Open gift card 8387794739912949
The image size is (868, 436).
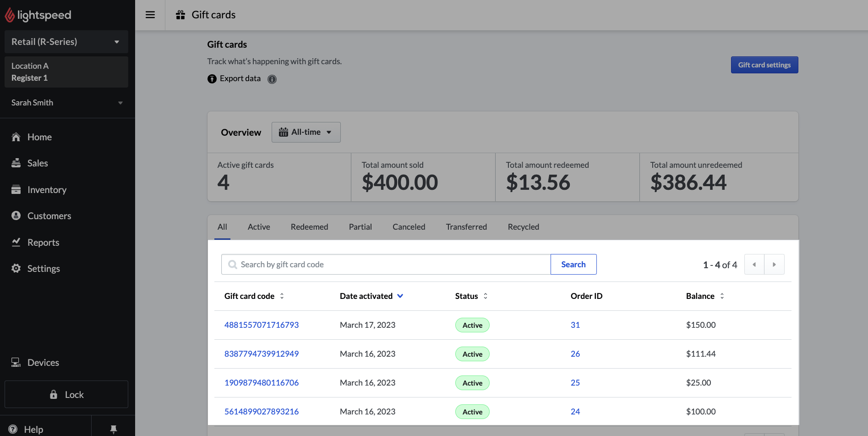click(x=262, y=354)
